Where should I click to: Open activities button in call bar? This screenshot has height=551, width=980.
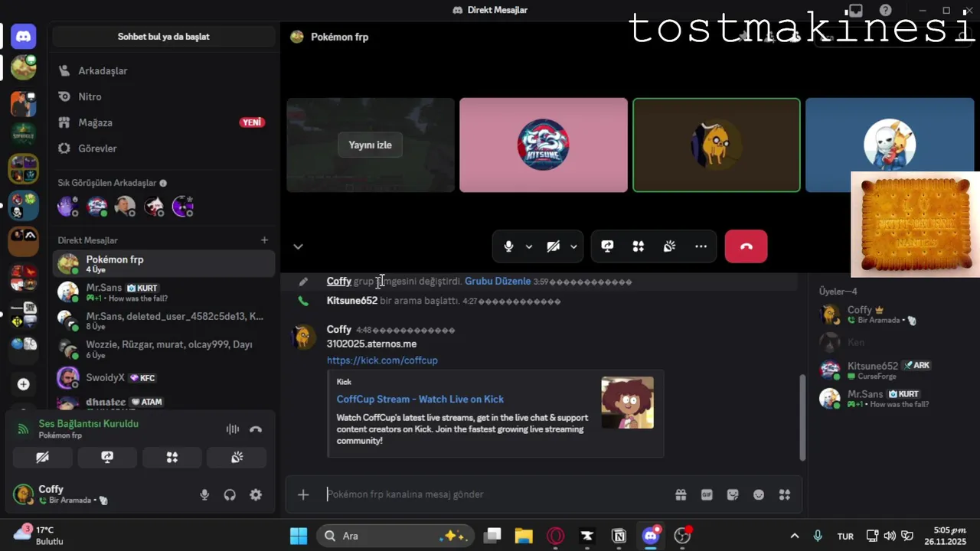point(639,246)
